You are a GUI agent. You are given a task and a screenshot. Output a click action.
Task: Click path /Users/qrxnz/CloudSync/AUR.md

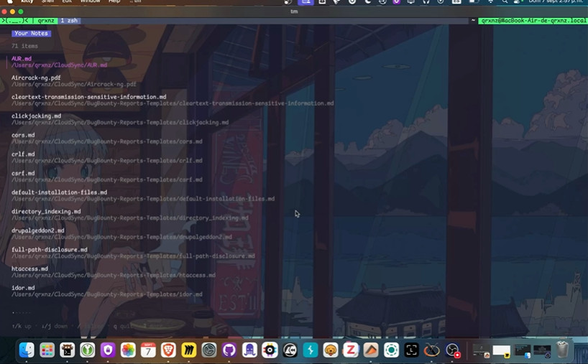coord(59,65)
